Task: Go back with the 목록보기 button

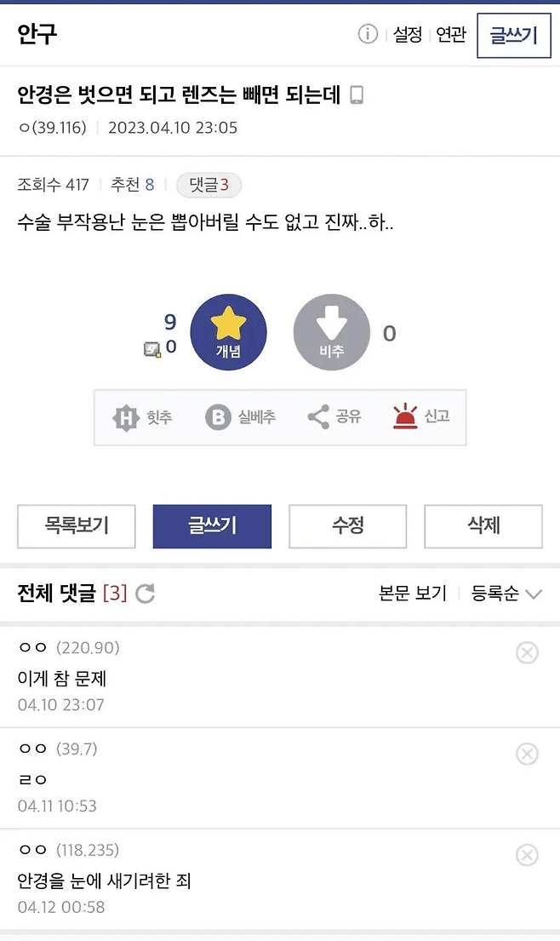Action: [76, 526]
